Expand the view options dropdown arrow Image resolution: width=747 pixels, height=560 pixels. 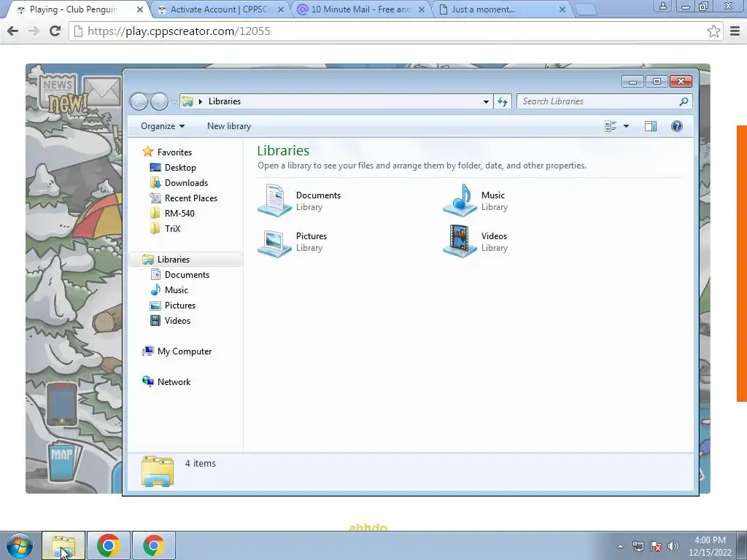pos(626,126)
